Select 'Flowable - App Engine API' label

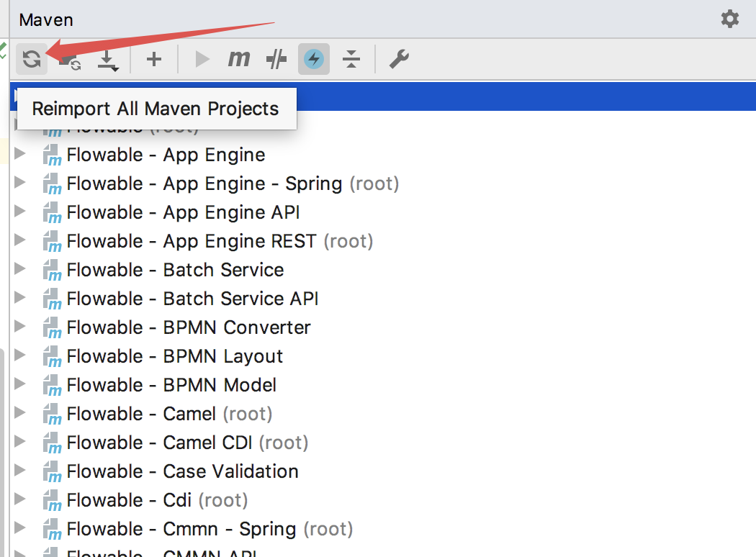[183, 212]
